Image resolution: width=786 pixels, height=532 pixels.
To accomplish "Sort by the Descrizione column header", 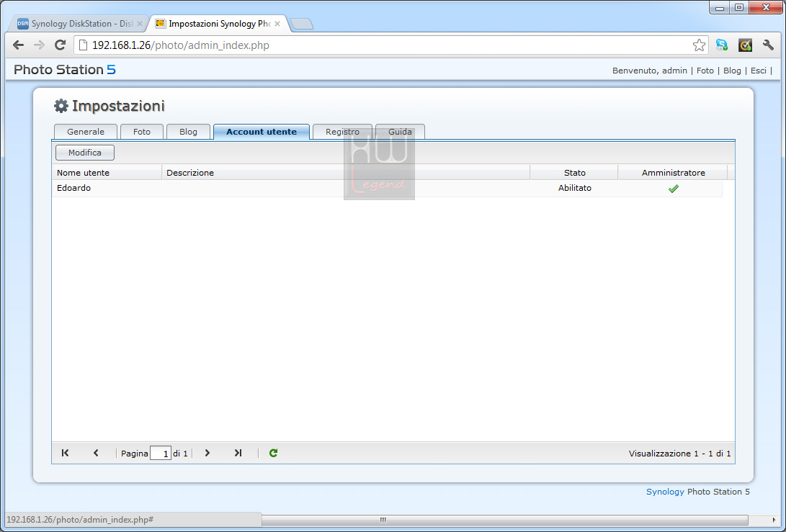I will pyautogui.click(x=346, y=173).
